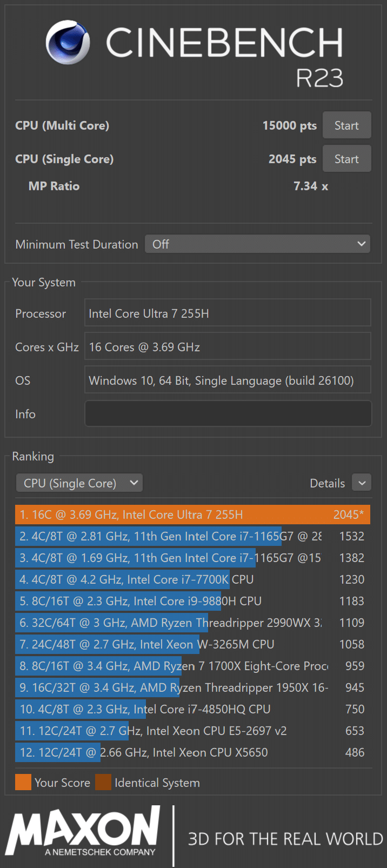Click the brown Identical System color swatch
The image size is (387, 868).
[103, 783]
